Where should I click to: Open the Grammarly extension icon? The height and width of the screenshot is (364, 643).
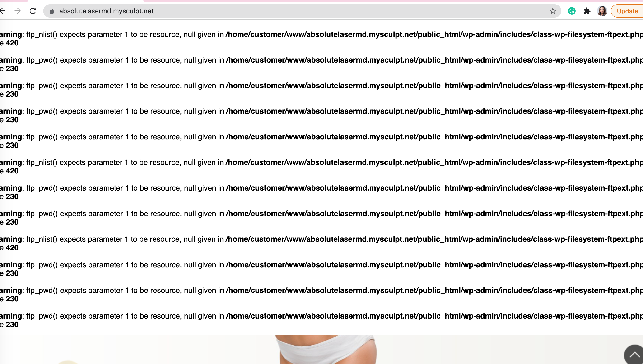click(572, 11)
